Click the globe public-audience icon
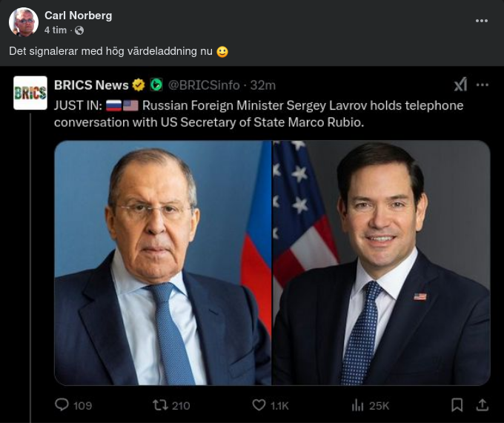Image resolution: width=504 pixels, height=423 pixels. tap(79, 30)
